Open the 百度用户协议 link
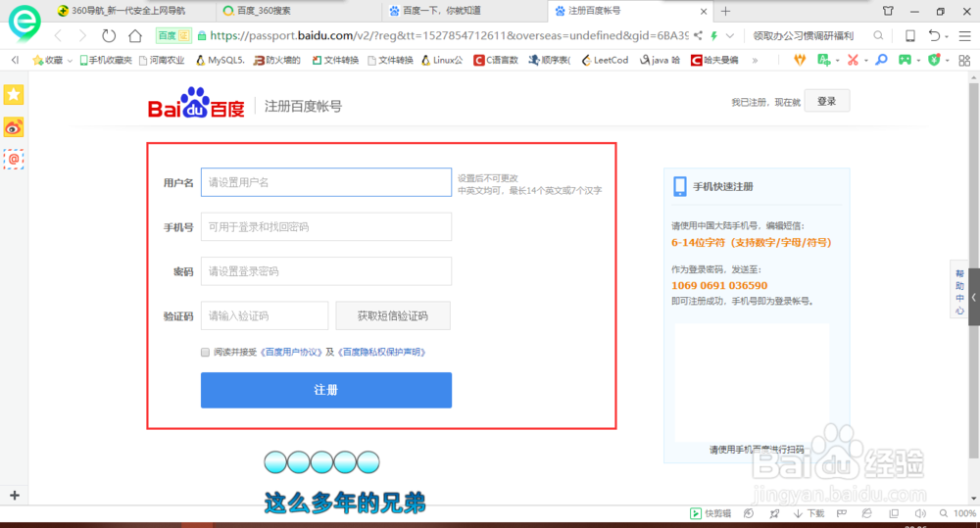This screenshot has height=528, width=980. pyautogui.click(x=291, y=353)
